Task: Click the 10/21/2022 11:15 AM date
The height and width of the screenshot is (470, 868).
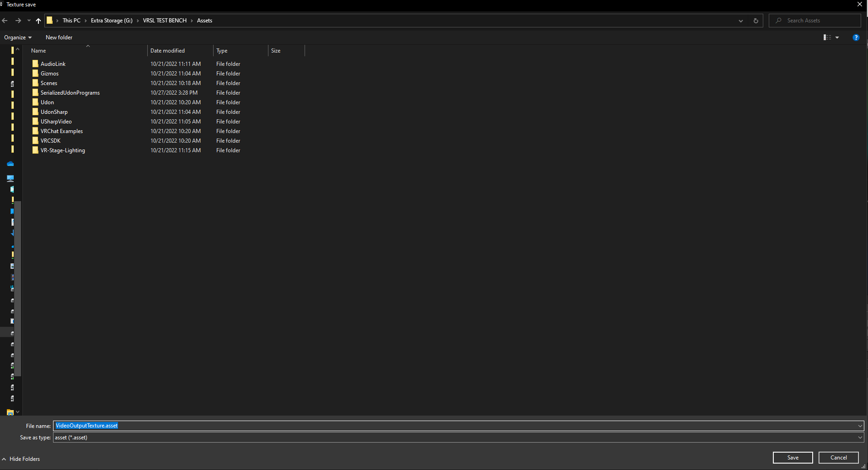Action: click(x=176, y=150)
